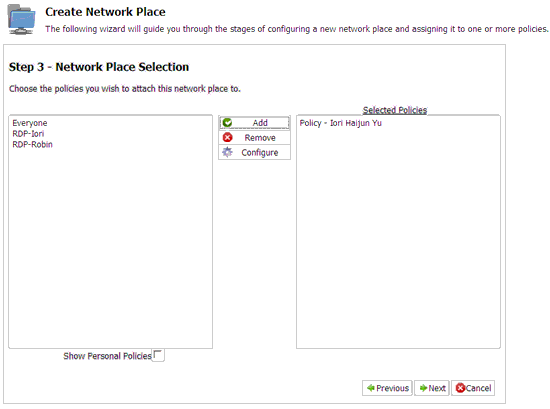Select Policy - Iori Haijun Yu entry

[x=341, y=123]
